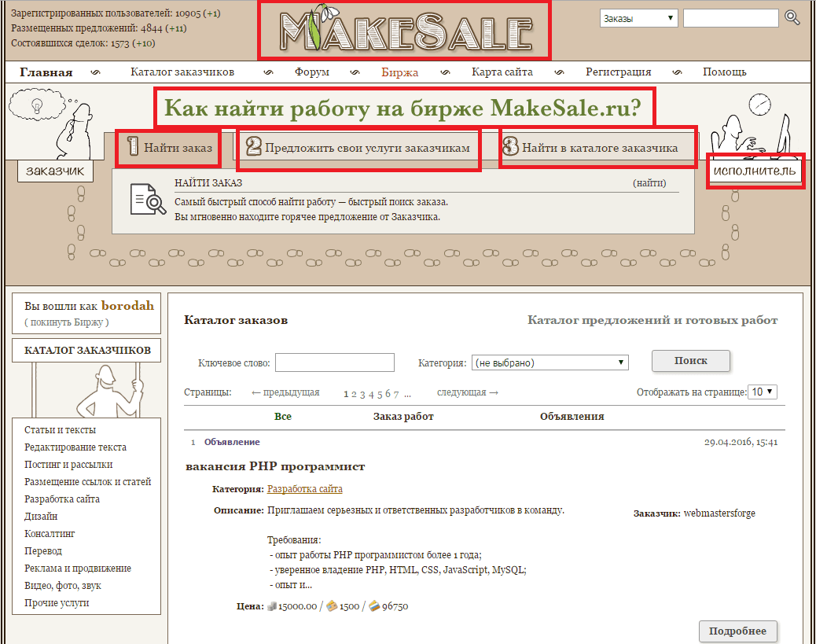Open the вакансия PHP программист listing title

click(x=275, y=466)
